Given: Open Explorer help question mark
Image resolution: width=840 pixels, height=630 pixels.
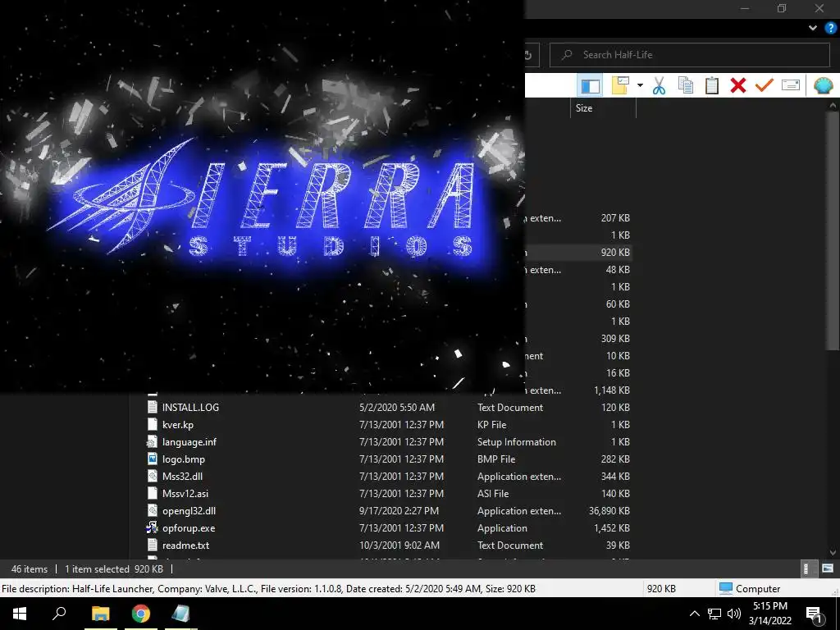Looking at the screenshot, I should (x=830, y=28).
